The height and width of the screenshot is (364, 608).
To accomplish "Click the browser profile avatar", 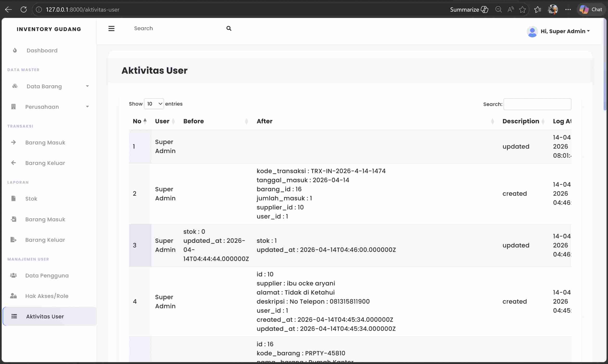I will [553, 10].
